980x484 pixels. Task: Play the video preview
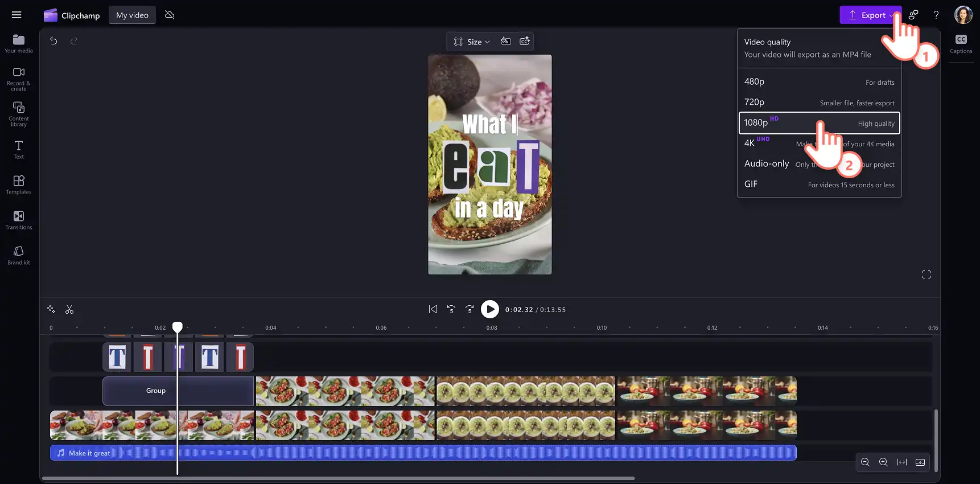[x=490, y=309]
